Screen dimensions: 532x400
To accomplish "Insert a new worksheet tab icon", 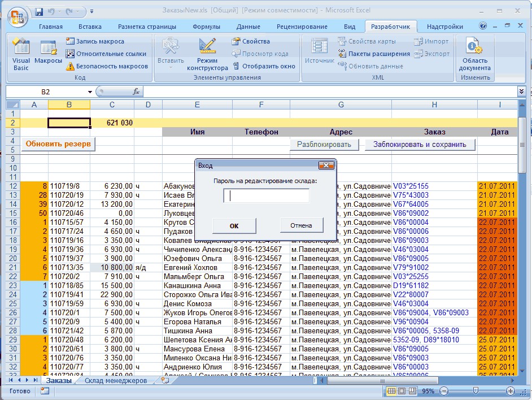I will point(165,381).
